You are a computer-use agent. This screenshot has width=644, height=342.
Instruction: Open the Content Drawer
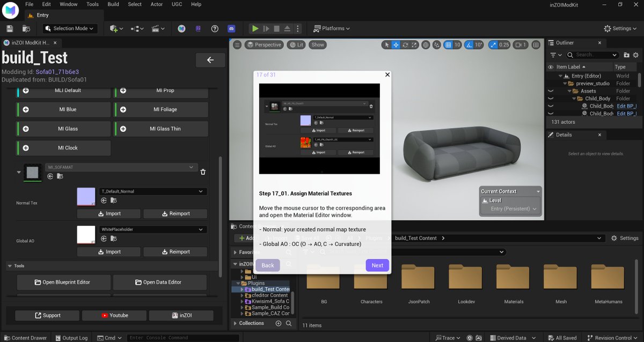(x=25, y=338)
